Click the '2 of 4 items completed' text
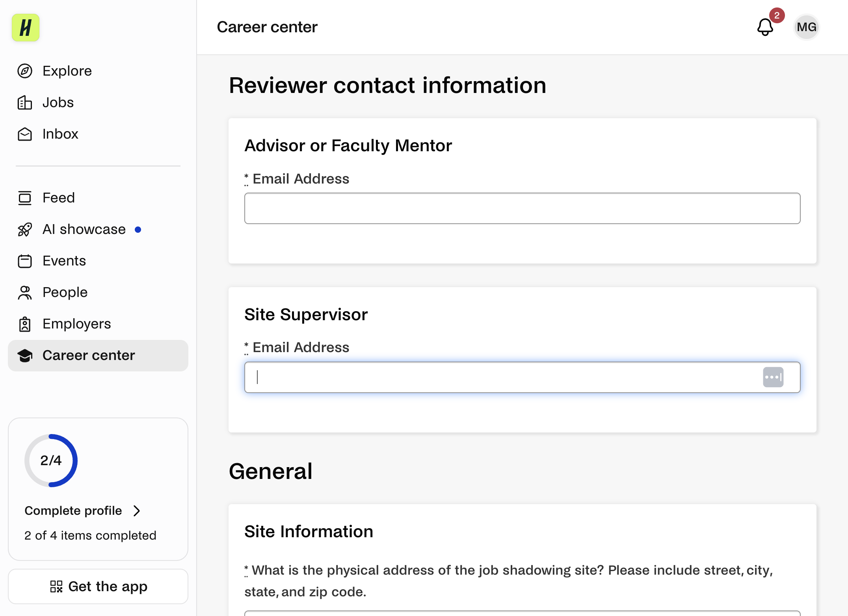Image resolution: width=848 pixels, height=616 pixels. pyautogui.click(x=90, y=536)
